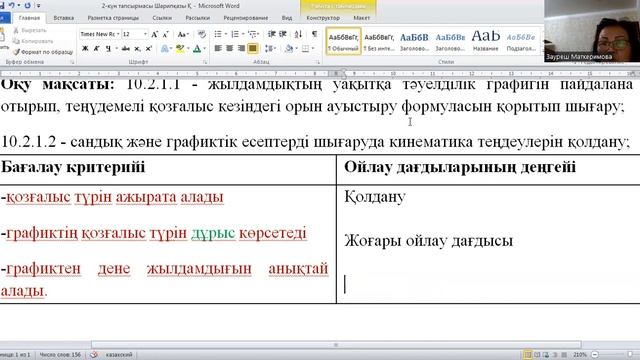The width and height of the screenshot is (640, 360).
Task: Click the line spacing icon
Action: tap(269, 49)
